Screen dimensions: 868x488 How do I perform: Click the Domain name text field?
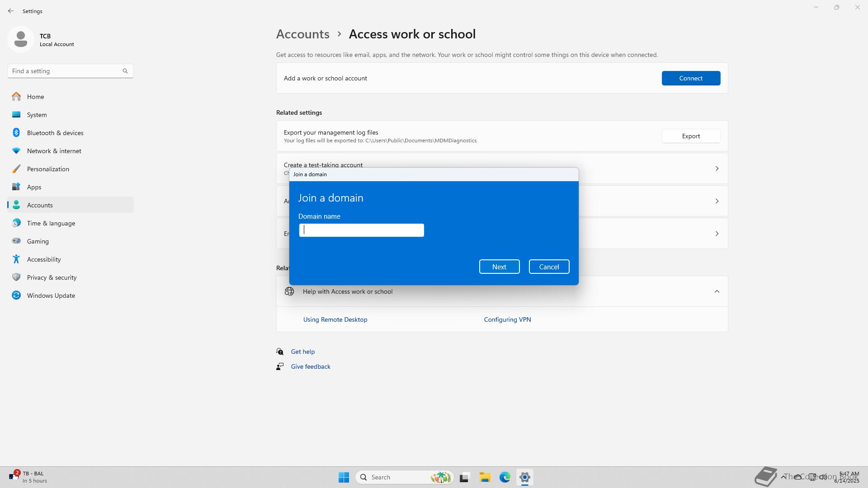click(361, 230)
